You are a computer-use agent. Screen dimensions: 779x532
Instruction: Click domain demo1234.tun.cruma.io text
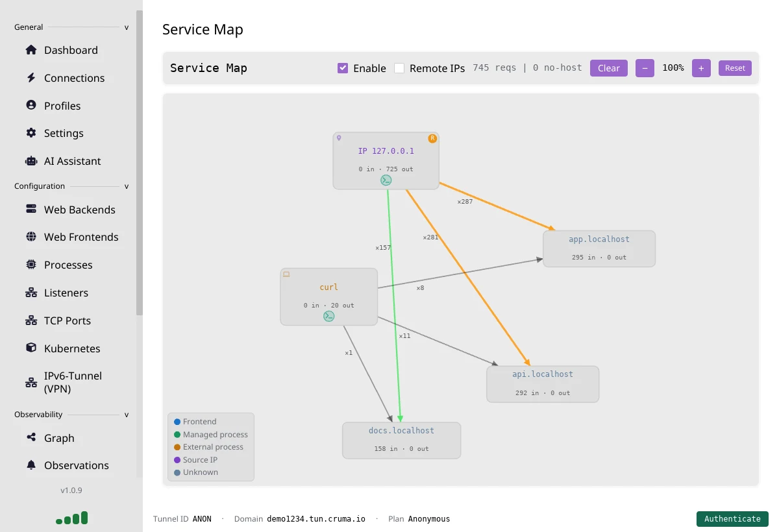(x=316, y=519)
